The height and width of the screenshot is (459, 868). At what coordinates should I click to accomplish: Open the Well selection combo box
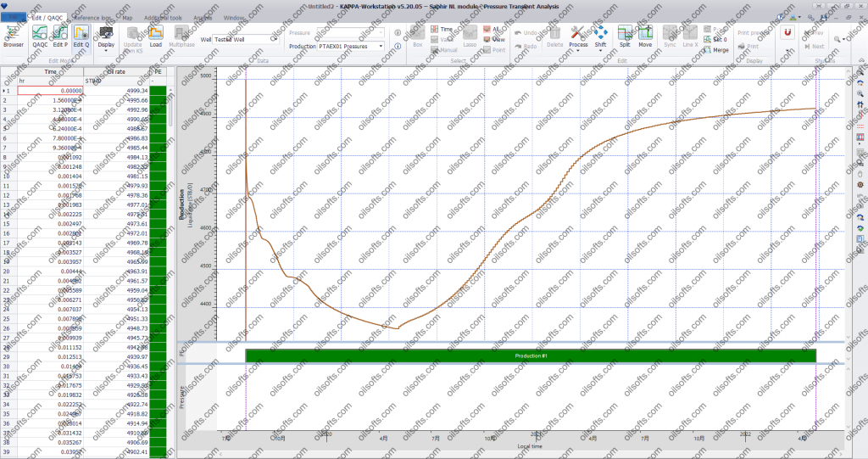tap(246, 39)
